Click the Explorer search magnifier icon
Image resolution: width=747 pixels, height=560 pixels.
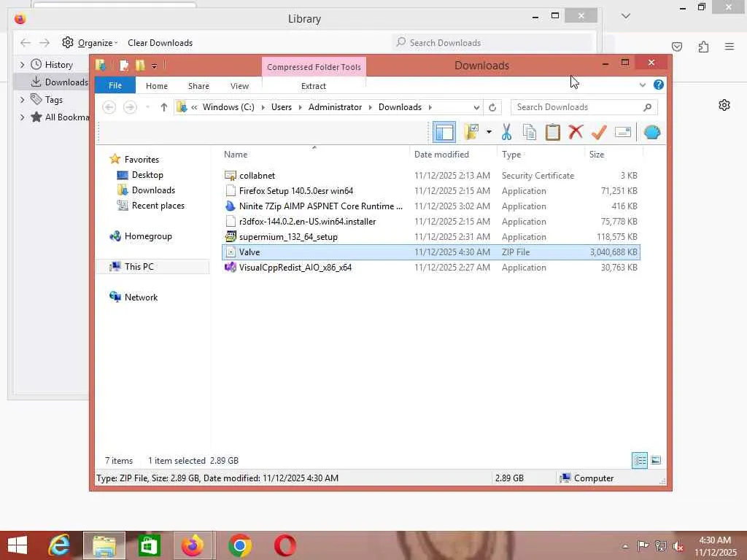(x=647, y=107)
